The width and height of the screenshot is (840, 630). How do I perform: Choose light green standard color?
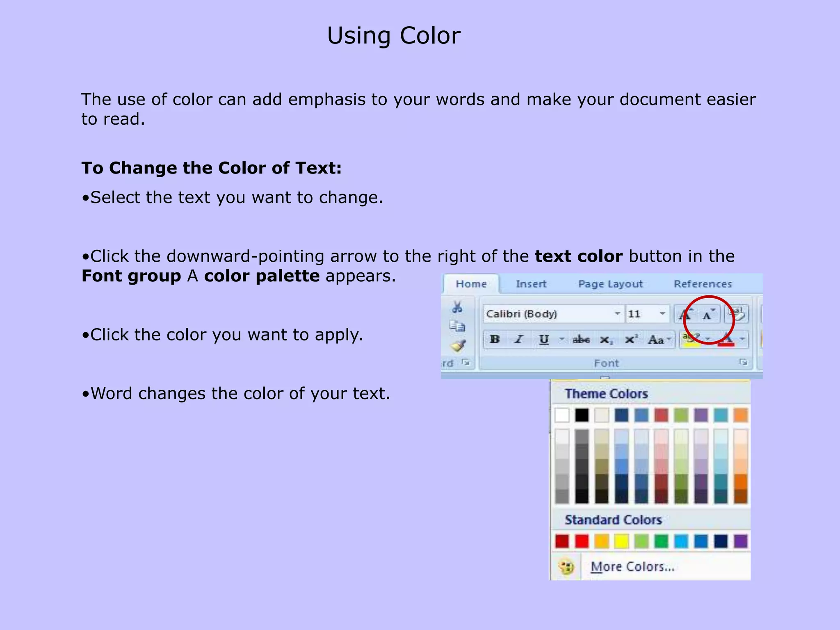coord(641,541)
